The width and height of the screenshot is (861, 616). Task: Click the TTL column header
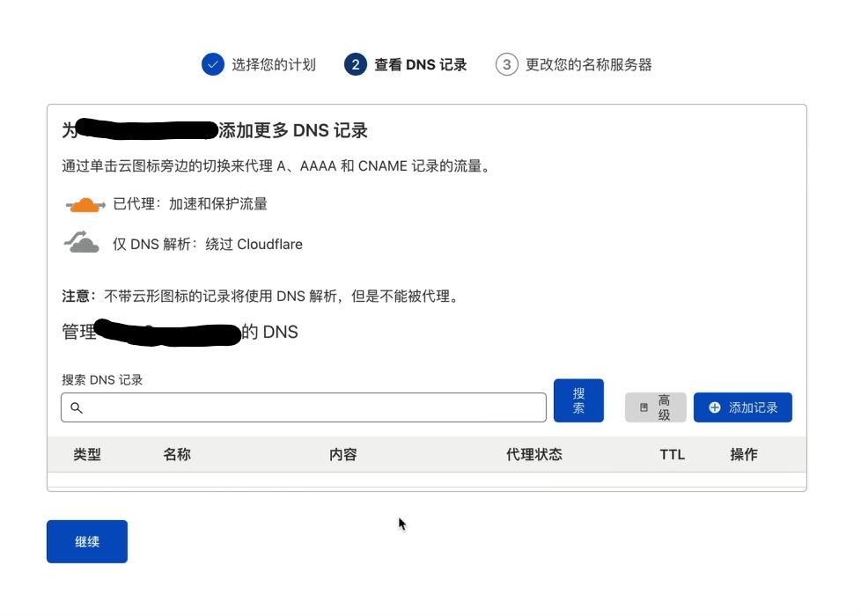pos(673,455)
